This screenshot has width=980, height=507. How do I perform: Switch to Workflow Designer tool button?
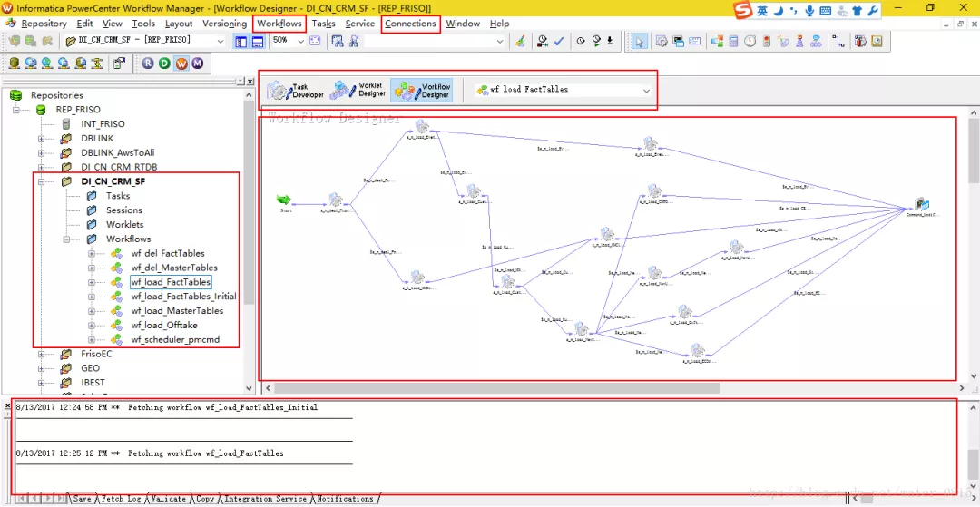(x=421, y=90)
